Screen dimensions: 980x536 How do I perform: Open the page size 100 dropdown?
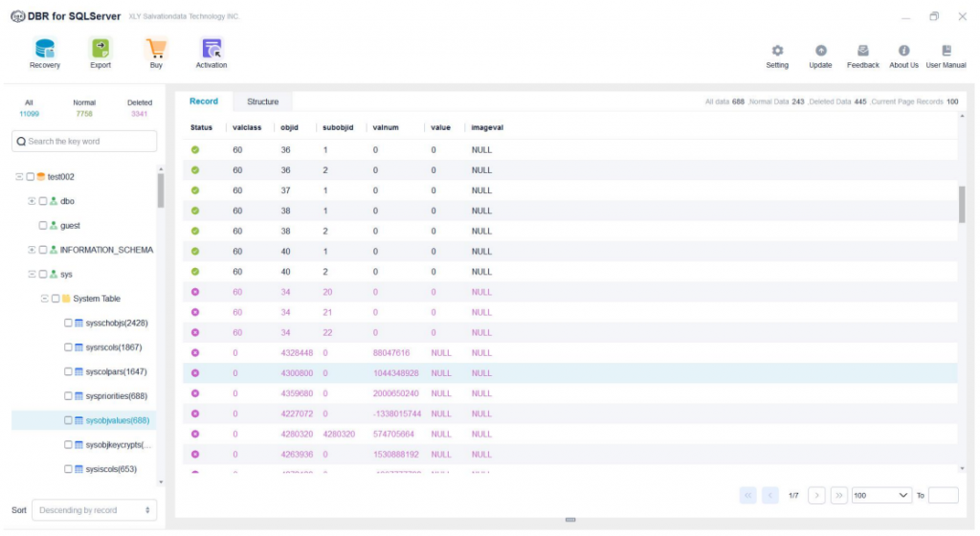point(881,496)
